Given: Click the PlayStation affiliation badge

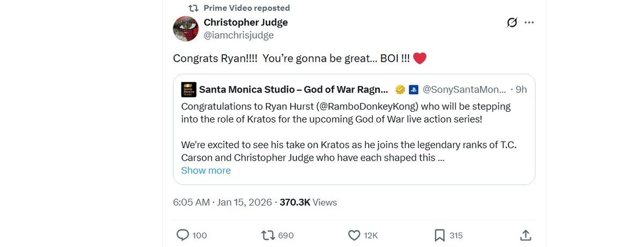Looking at the screenshot, I should 413,90.
